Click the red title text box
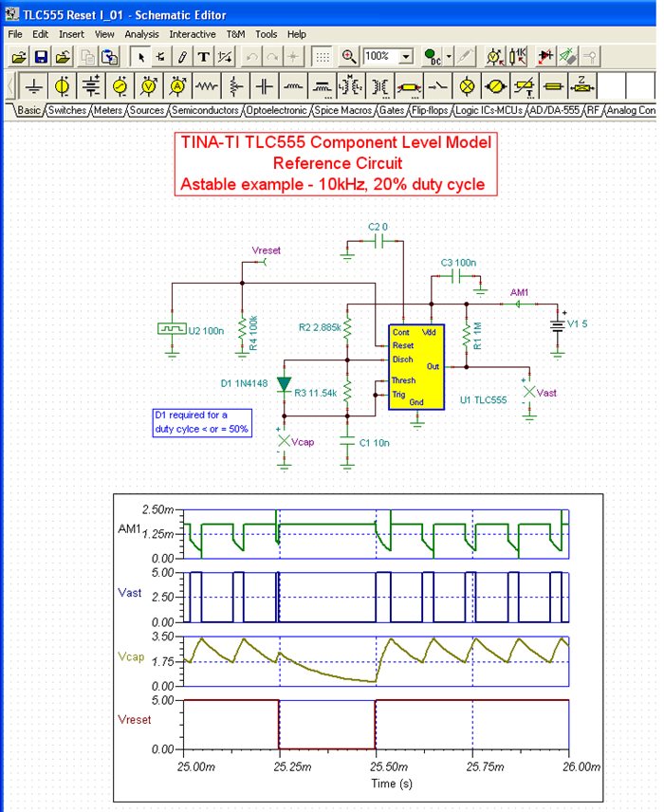The image size is (664, 812). pyautogui.click(x=336, y=164)
